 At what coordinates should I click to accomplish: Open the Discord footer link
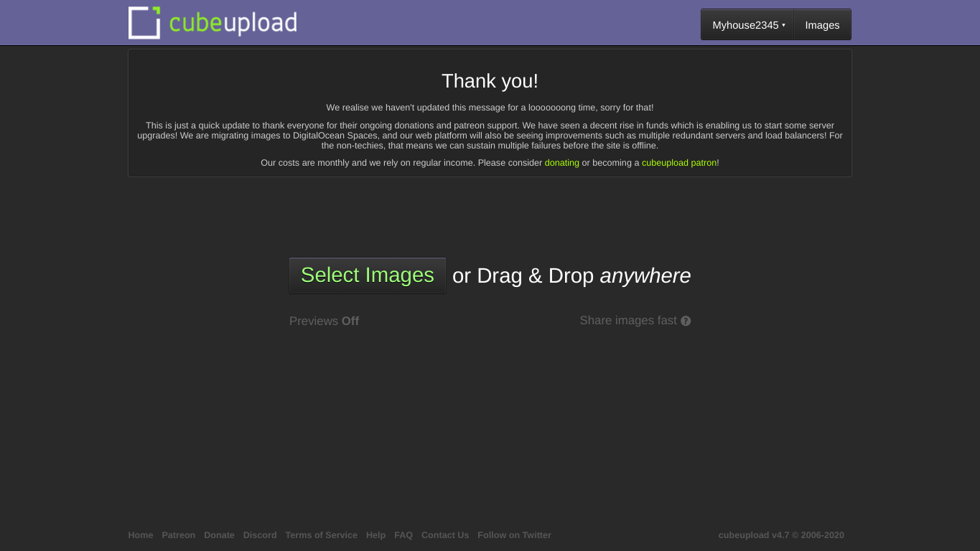pyautogui.click(x=260, y=535)
